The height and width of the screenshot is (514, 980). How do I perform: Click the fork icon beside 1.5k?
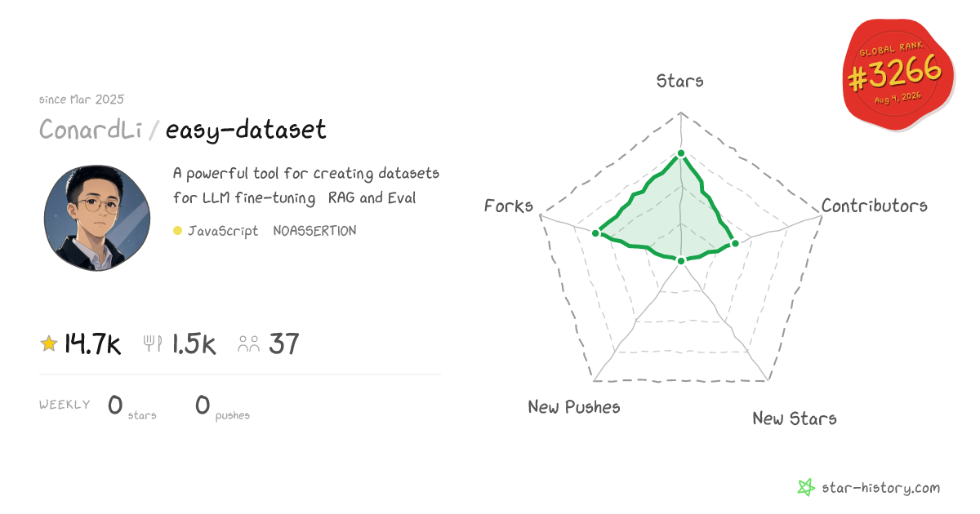tap(154, 344)
